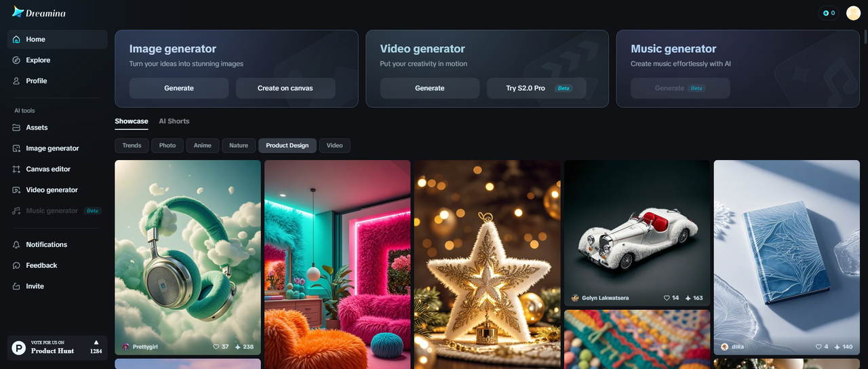Open Explore via compass icon
The height and width of the screenshot is (369, 868).
17,60
